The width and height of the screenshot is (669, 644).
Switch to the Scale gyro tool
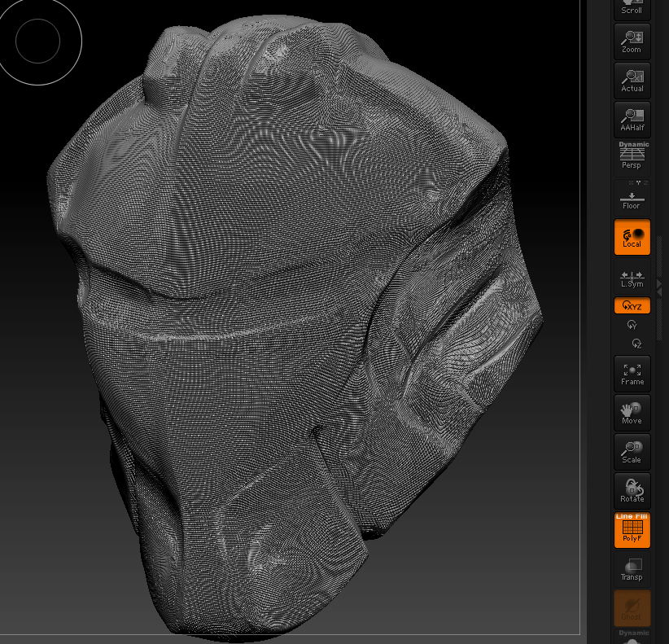[632, 452]
